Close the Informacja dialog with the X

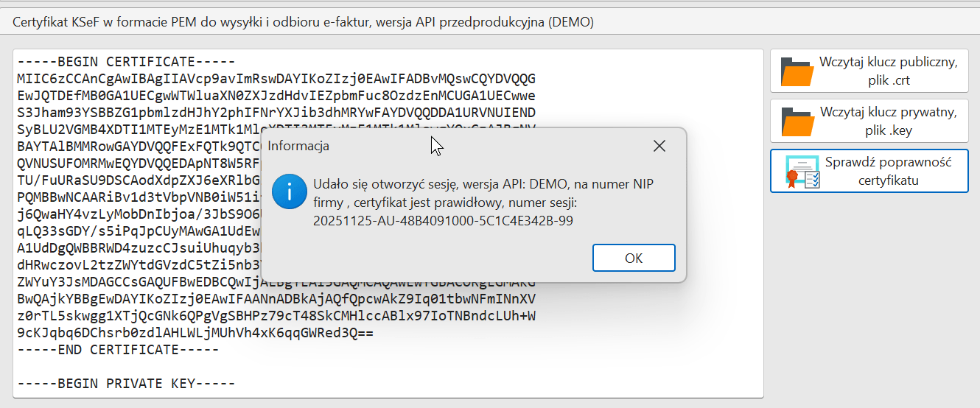(x=659, y=146)
